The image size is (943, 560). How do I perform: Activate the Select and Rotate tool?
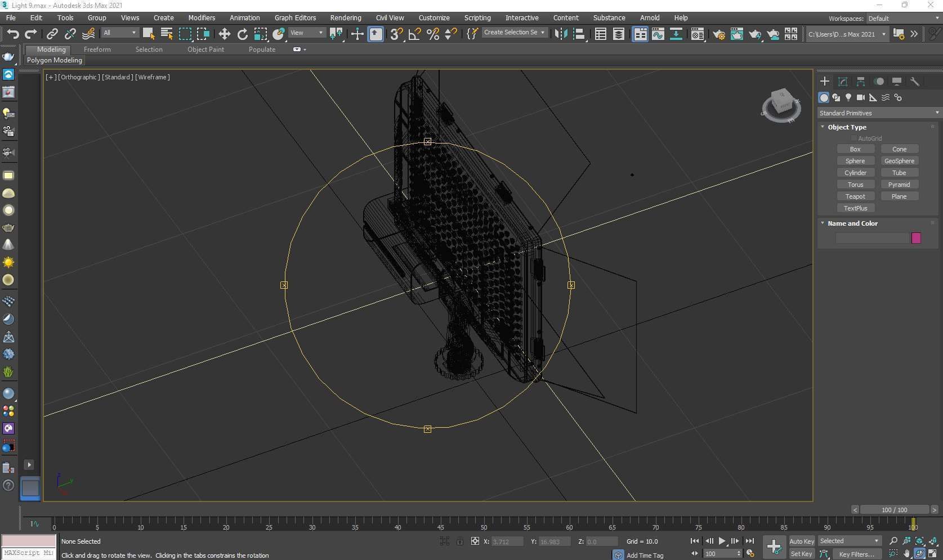click(x=242, y=34)
